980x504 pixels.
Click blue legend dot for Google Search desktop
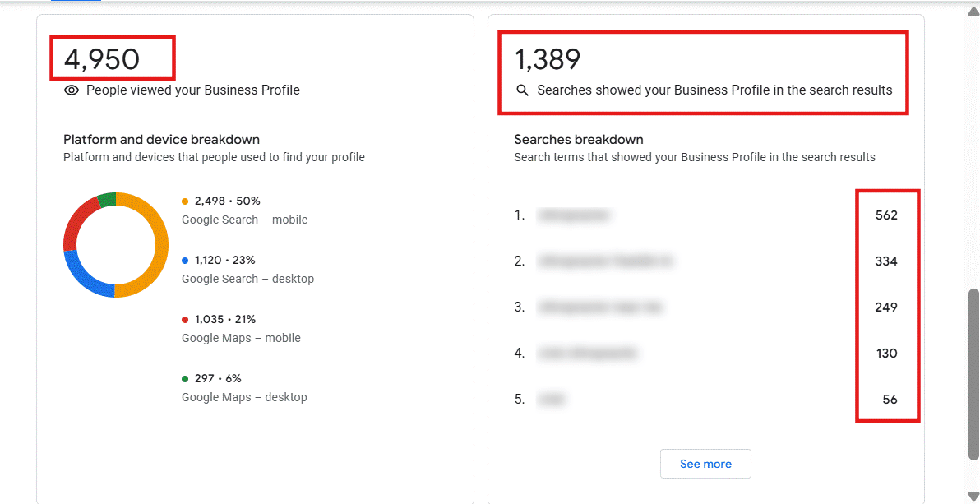(x=185, y=260)
